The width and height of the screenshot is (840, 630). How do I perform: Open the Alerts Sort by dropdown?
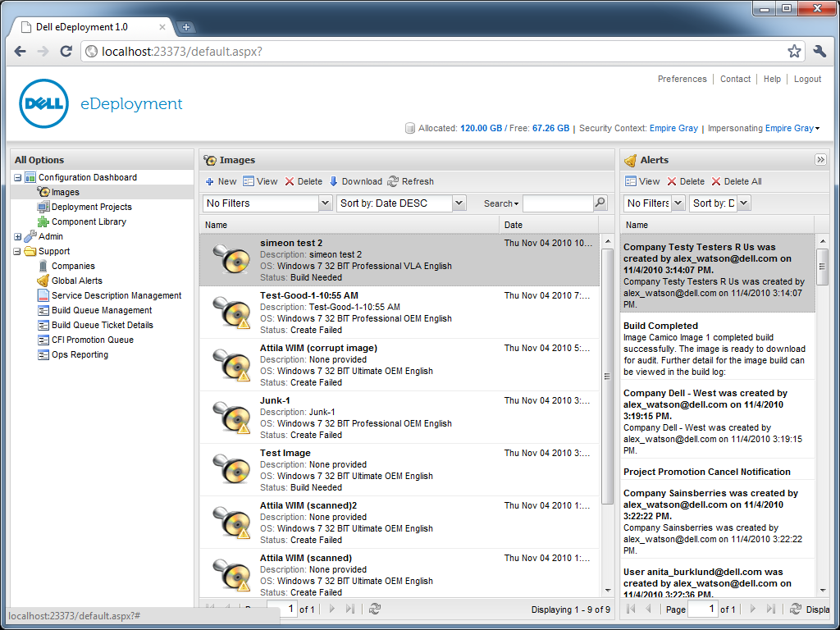click(x=743, y=203)
